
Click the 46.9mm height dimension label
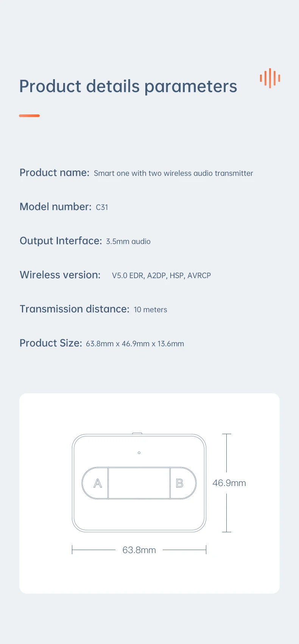point(229,483)
